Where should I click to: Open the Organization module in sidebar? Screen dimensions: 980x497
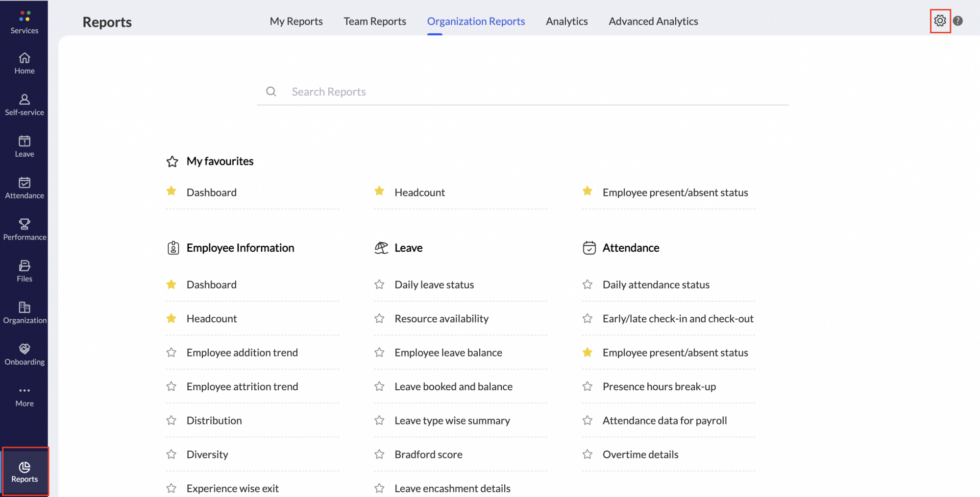[24, 313]
